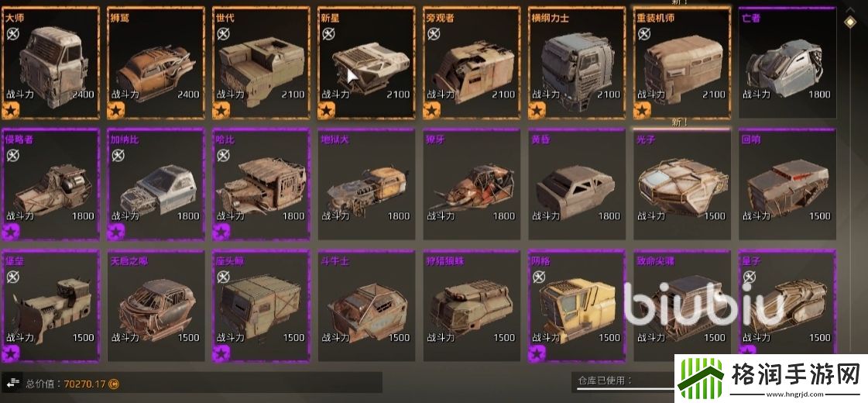Click the orange star badge on 重装机师 cabin
Viewport: 868px width, 403px height.
coord(642,110)
